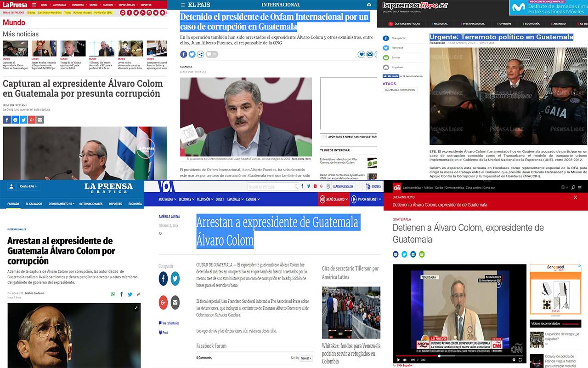Expand VOA Multimedia dropdown
The image size is (588, 368).
pyautogui.click(x=167, y=199)
